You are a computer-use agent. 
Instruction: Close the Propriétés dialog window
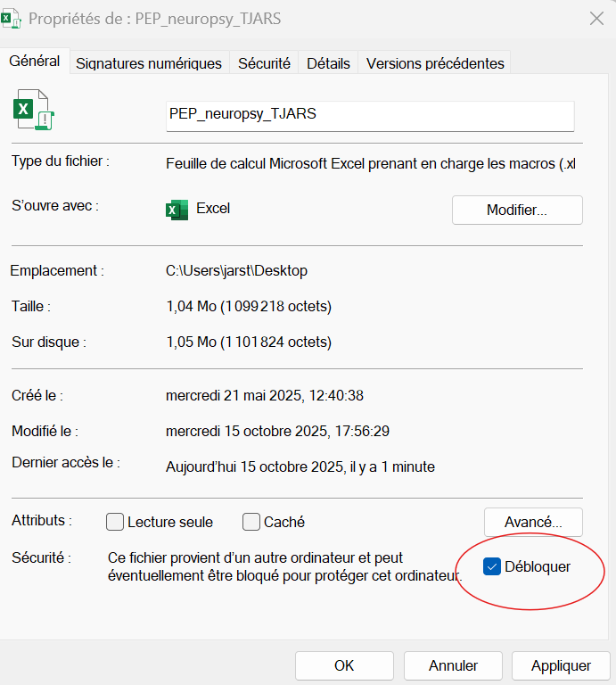point(595,19)
